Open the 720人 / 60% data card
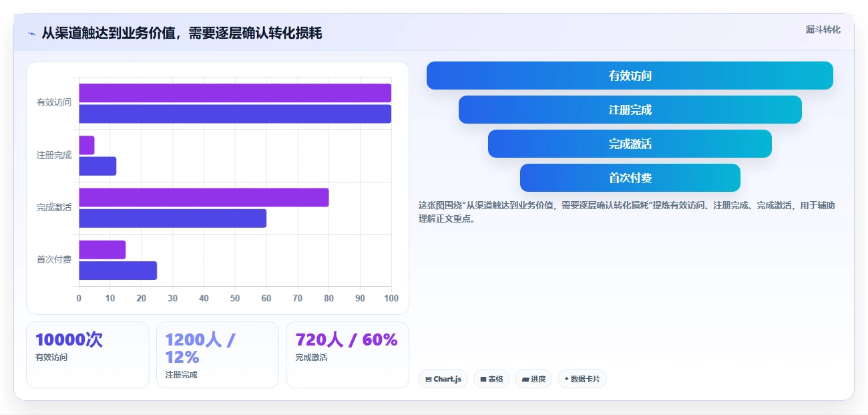 (347, 354)
